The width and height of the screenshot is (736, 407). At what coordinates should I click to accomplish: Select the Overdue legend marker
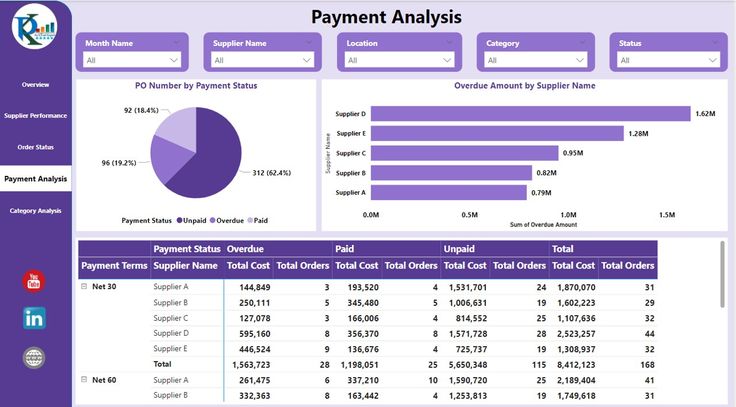tap(213, 220)
